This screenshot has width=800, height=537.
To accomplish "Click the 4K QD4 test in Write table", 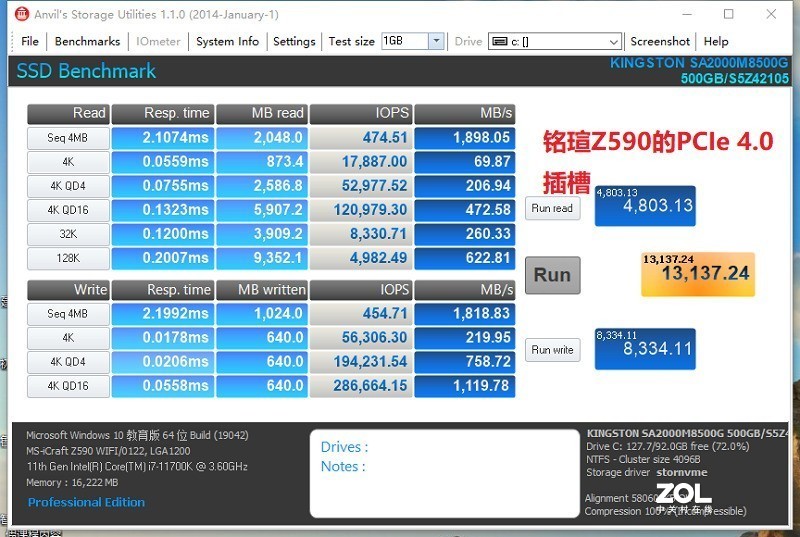I will pyautogui.click(x=68, y=362).
